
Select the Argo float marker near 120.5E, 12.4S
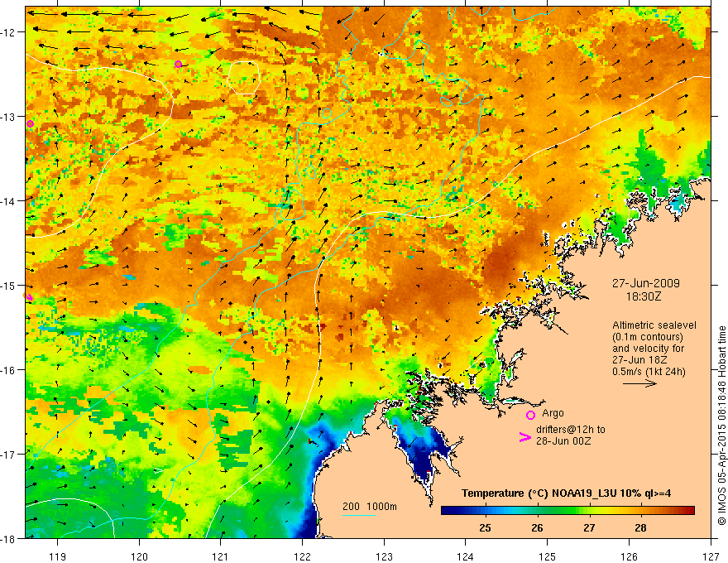[179, 64]
